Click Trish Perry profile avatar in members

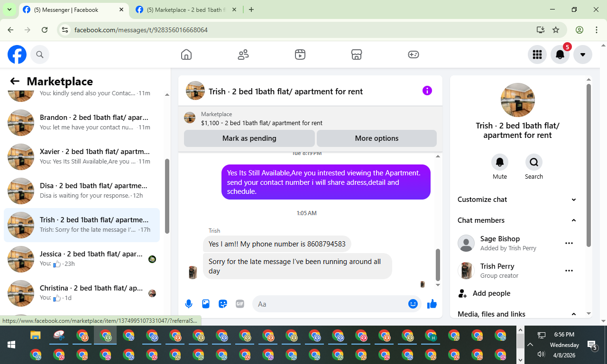[x=466, y=271]
